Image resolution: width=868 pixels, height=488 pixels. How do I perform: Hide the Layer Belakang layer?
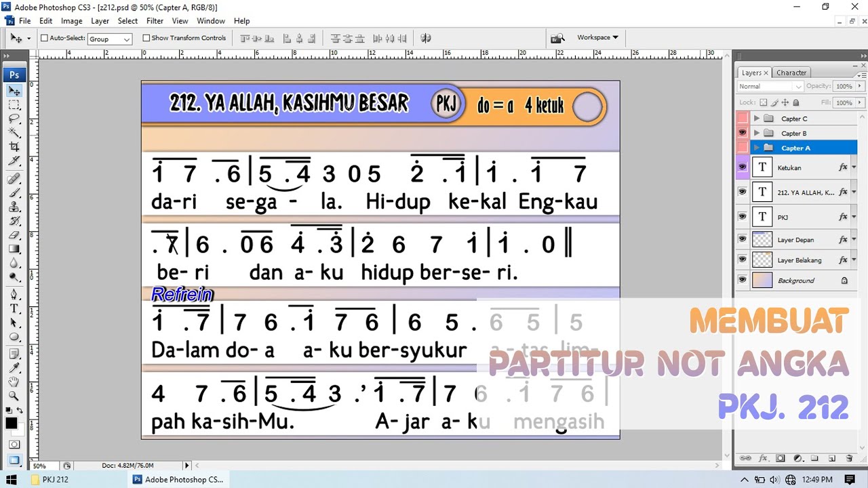tap(743, 260)
